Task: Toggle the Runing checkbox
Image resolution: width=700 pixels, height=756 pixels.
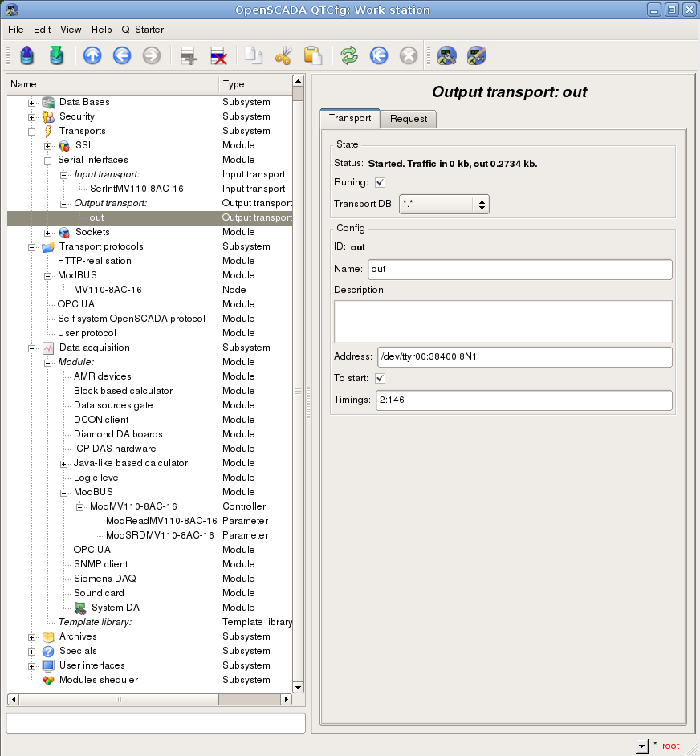Action: 381,182
